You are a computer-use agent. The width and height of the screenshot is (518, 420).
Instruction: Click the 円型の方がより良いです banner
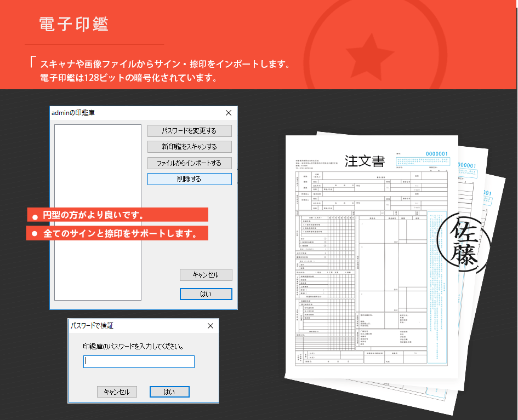118,215
